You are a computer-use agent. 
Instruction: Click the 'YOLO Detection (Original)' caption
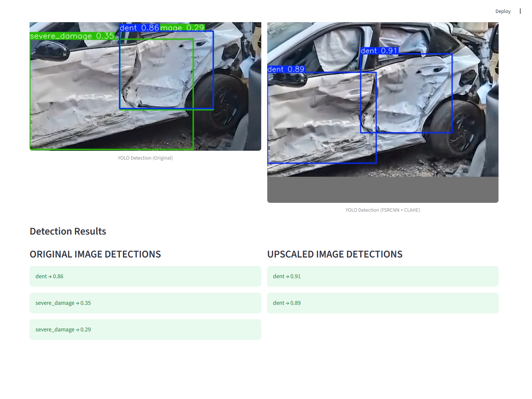[x=145, y=158]
